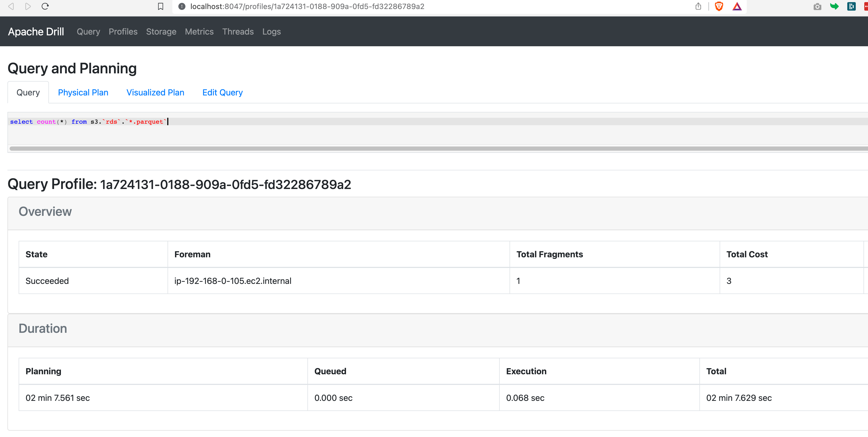
Task: Open the Query menu in the navbar
Action: pos(88,32)
